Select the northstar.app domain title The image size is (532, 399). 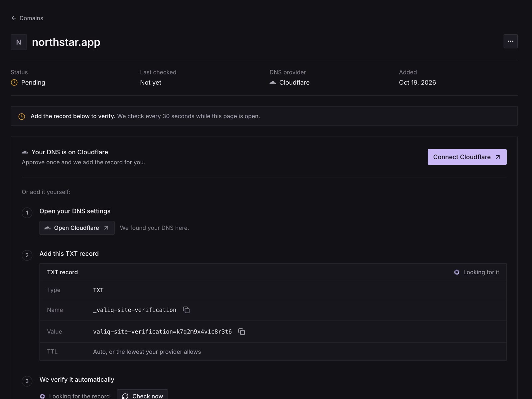[x=66, y=42]
